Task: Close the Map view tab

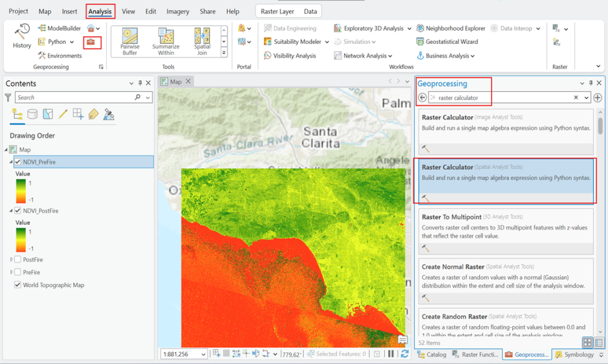Action: pyautogui.click(x=188, y=81)
